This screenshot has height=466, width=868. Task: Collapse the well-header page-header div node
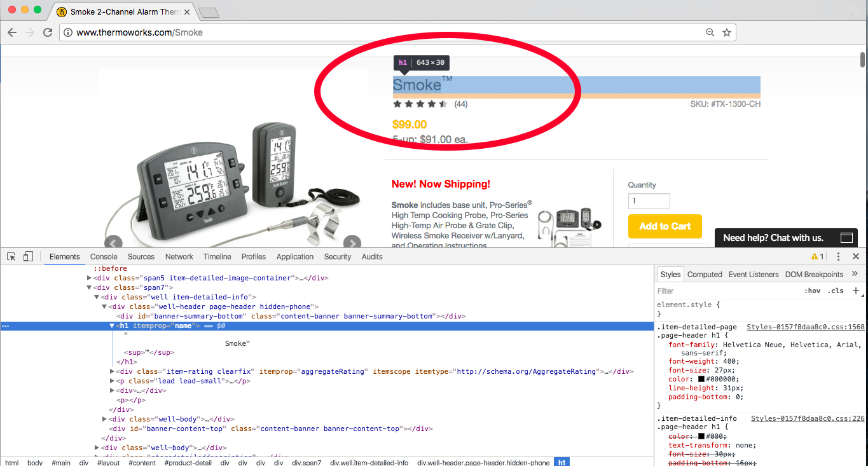point(105,307)
